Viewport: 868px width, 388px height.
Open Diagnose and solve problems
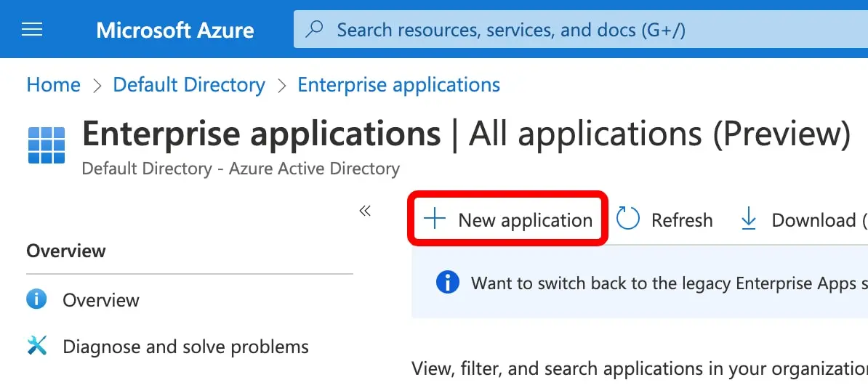pyautogui.click(x=185, y=347)
